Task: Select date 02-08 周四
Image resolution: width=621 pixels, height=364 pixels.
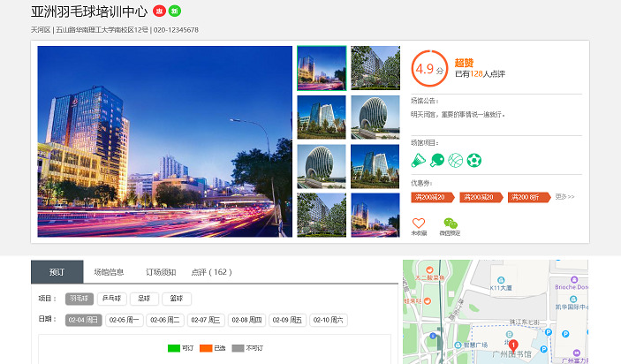Action: (246, 320)
